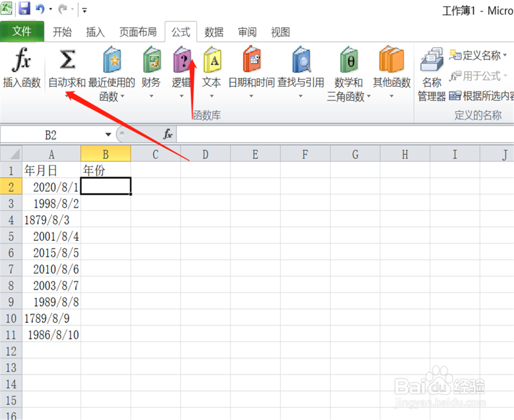Image resolution: width=514 pixels, height=420 pixels.
Task: Click the fx button beside formula bar
Action: pos(168,134)
